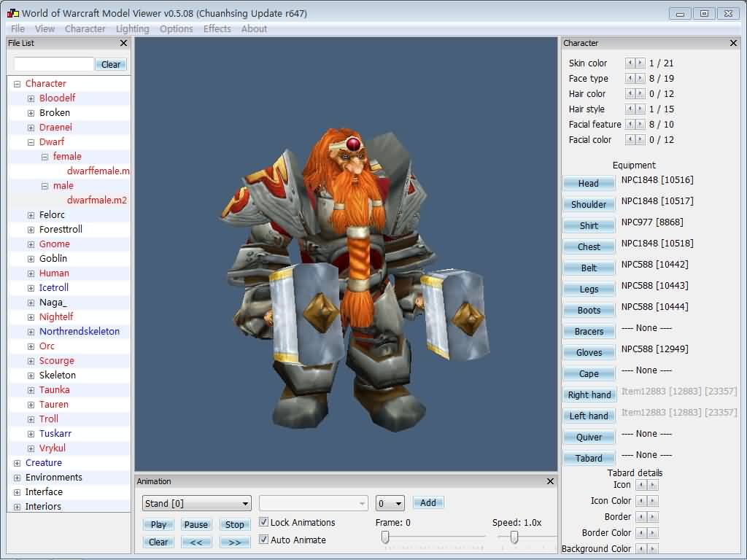Click the Left hand equipment button
The height and width of the screenshot is (560, 747).
589,416
